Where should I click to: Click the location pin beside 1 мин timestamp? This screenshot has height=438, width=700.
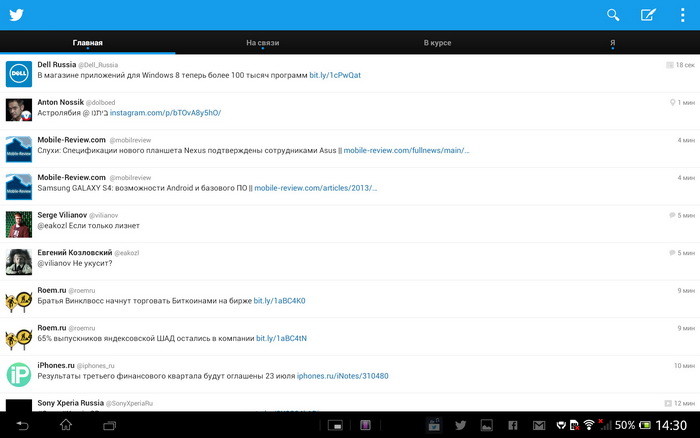tap(672, 103)
